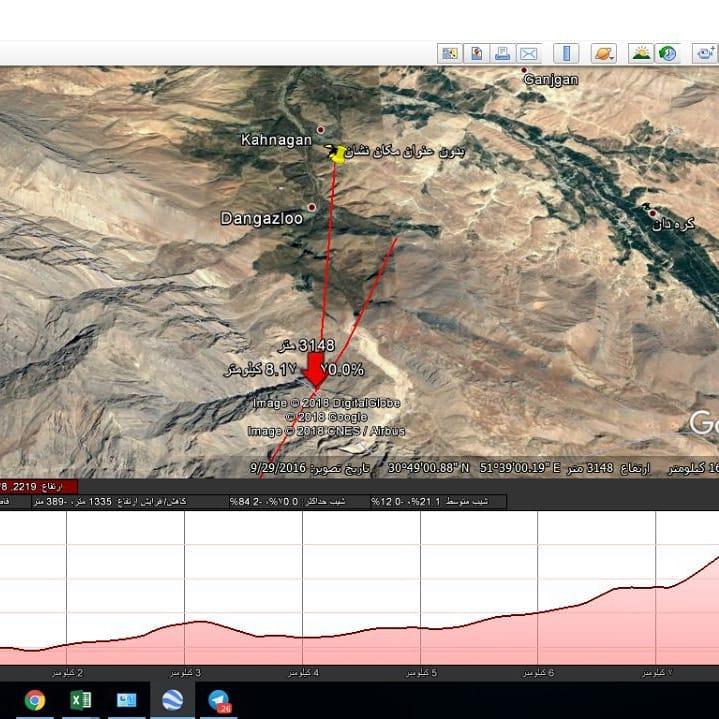Toggle sunlight across the landscape
Viewport: 719px width, 719px height.
pos(641,53)
